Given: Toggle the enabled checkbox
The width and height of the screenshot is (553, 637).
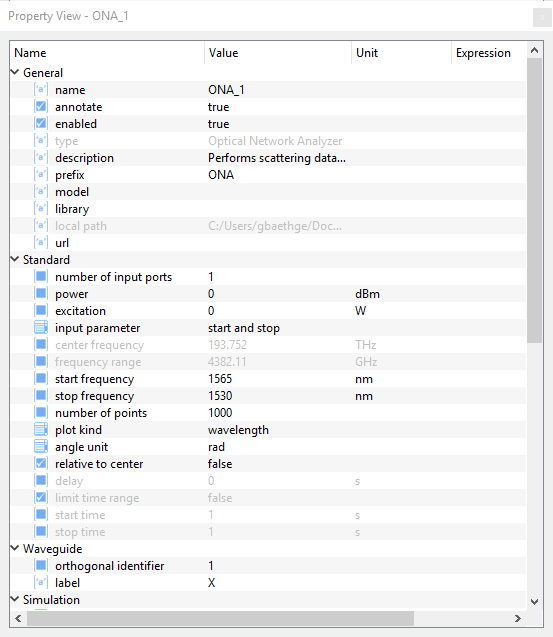Looking at the screenshot, I should point(41,124).
